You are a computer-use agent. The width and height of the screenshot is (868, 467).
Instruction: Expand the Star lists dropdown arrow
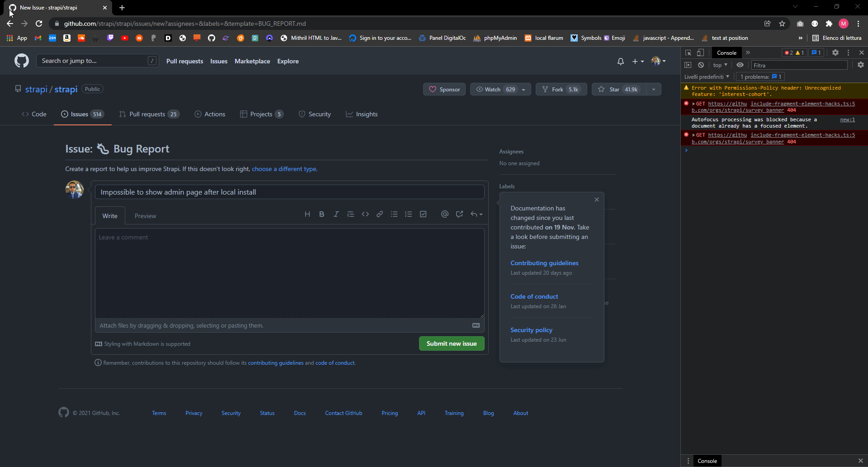tap(654, 90)
